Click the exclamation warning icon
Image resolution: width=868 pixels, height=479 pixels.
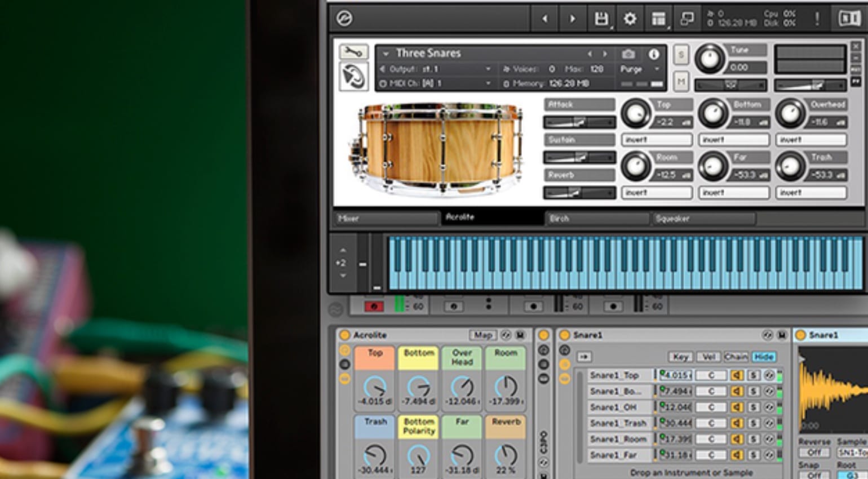click(817, 19)
